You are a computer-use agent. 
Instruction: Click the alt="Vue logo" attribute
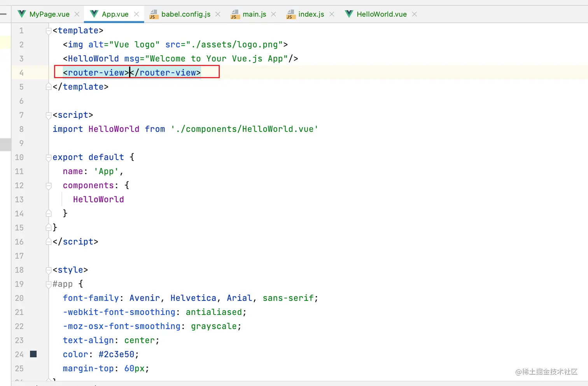tap(124, 45)
